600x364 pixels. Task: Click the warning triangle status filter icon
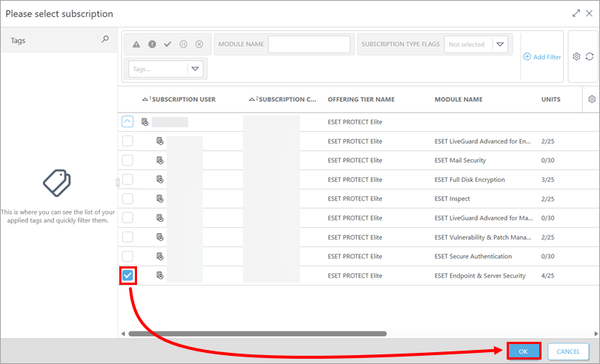pyautogui.click(x=136, y=44)
